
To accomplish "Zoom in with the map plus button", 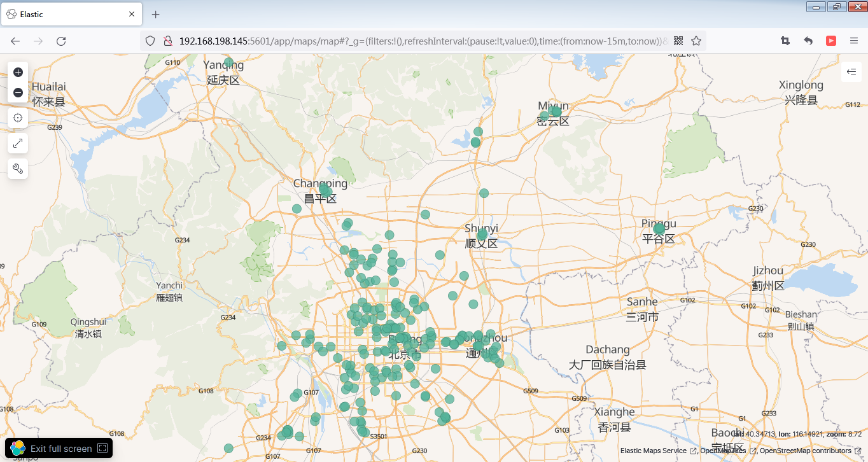I will [x=18, y=73].
